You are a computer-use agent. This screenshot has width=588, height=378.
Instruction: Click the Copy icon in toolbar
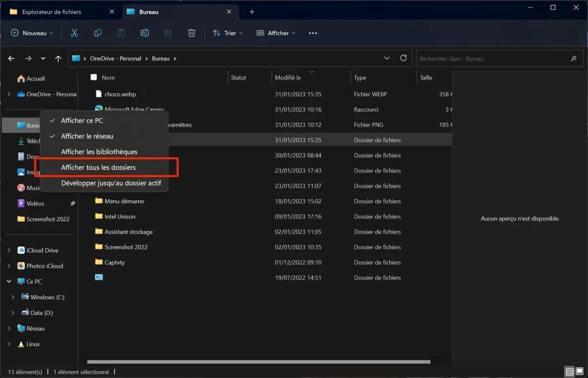pyautogui.click(x=98, y=33)
